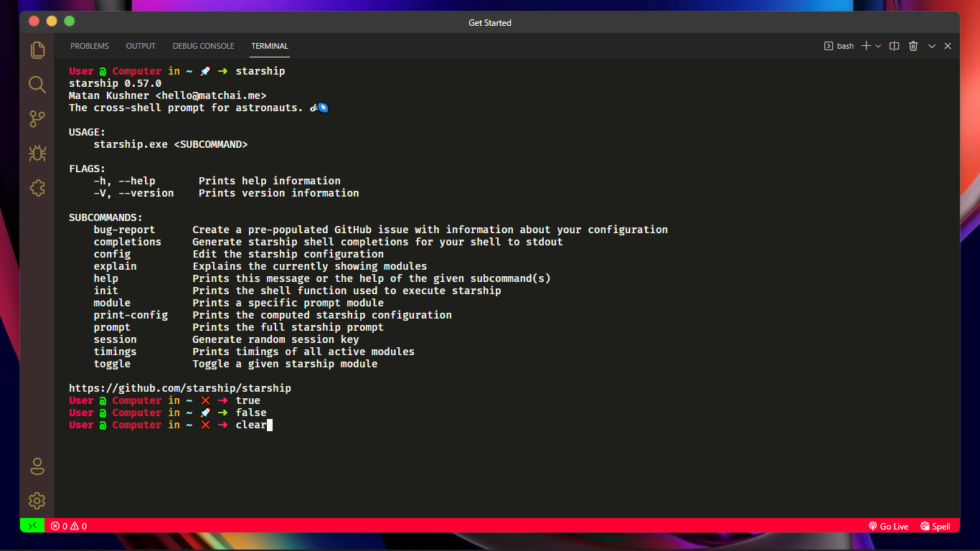Click the hello@matchai.me email text
Viewport: 980px width, 551px height.
coord(211,95)
